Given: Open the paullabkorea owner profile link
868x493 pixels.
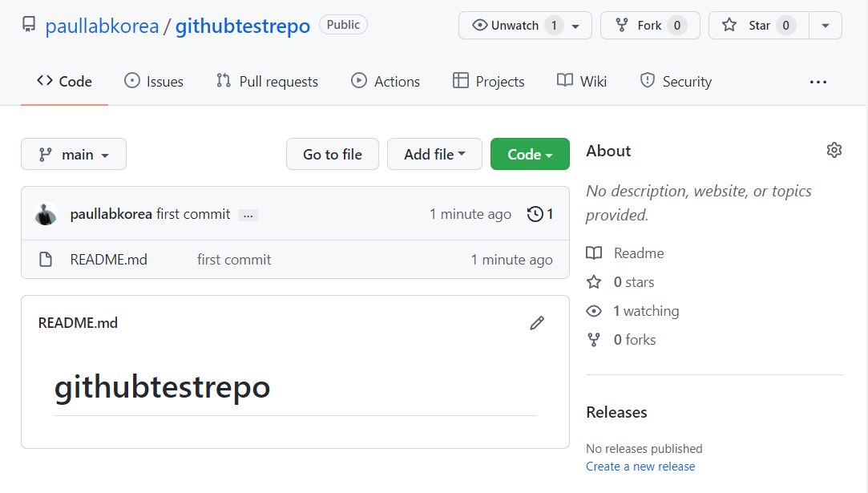Looking at the screenshot, I should tap(102, 26).
